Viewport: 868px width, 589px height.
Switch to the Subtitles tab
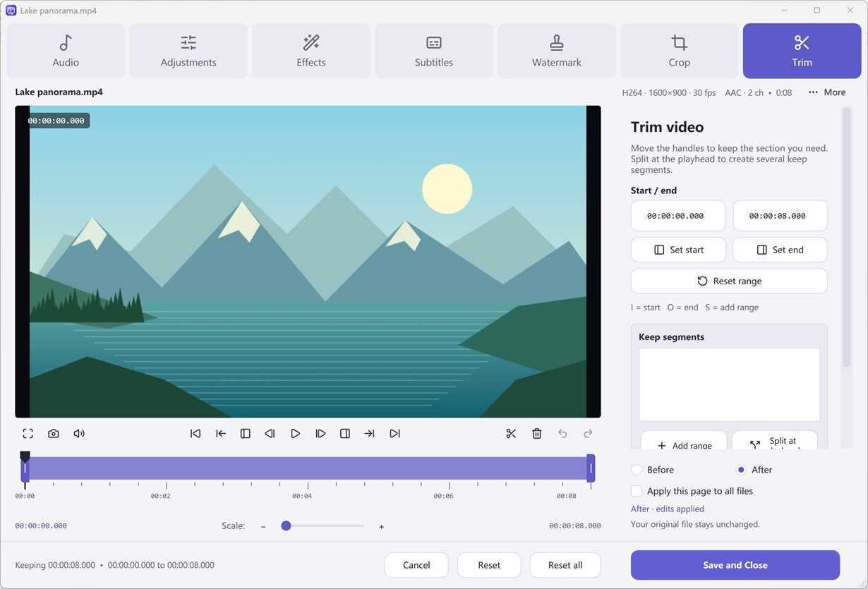434,51
